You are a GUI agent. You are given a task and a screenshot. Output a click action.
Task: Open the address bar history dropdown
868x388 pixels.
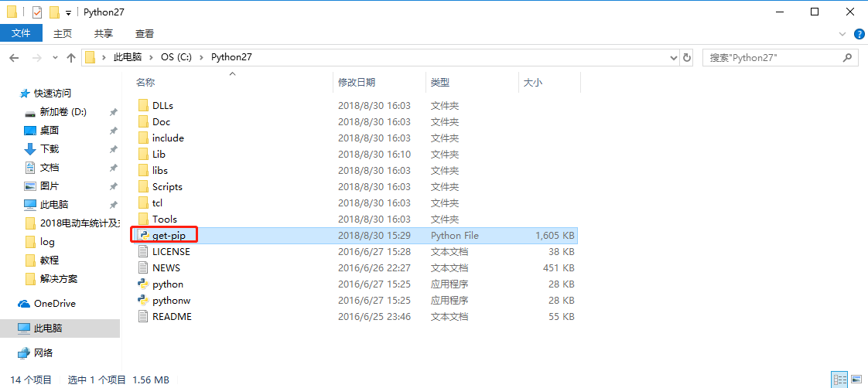pos(674,57)
